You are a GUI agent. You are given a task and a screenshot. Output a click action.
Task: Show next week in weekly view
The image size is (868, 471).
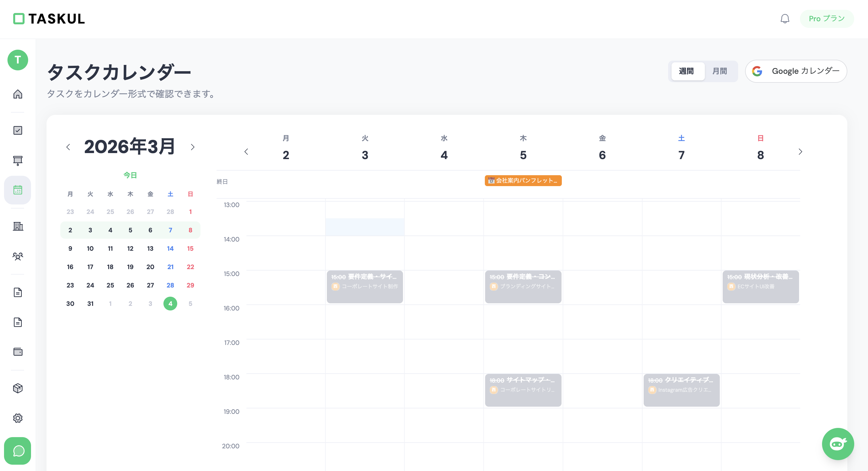pos(800,152)
